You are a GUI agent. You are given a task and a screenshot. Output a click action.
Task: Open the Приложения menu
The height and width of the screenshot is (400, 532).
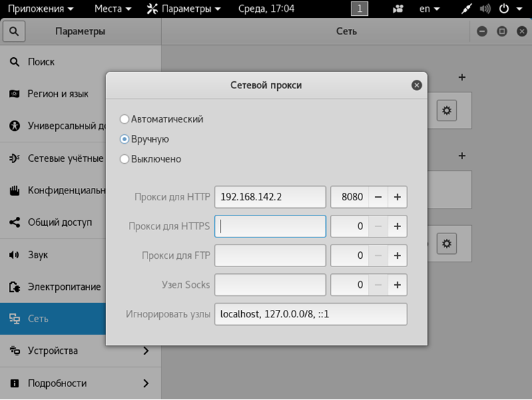click(x=41, y=9)
